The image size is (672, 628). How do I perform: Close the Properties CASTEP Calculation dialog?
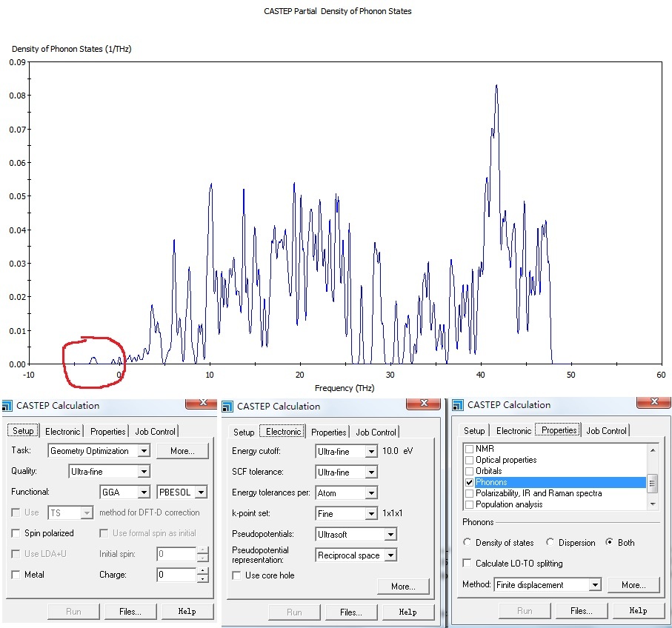(x=654, y=402)
